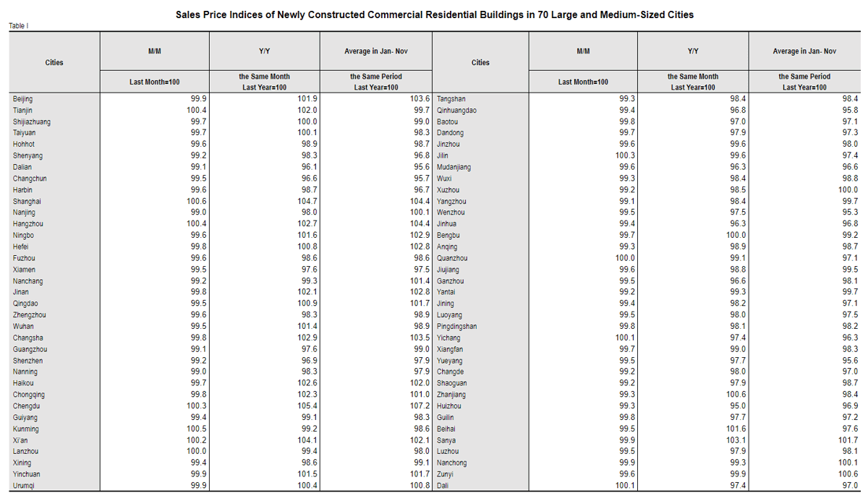The height and width of the screenshot is (493, 868).
Task: Select value 100.5 in Kunming's row
Action: point(197,429)
